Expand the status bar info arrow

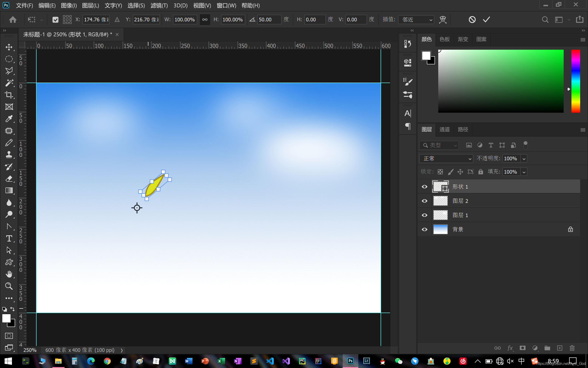point(122,350)
